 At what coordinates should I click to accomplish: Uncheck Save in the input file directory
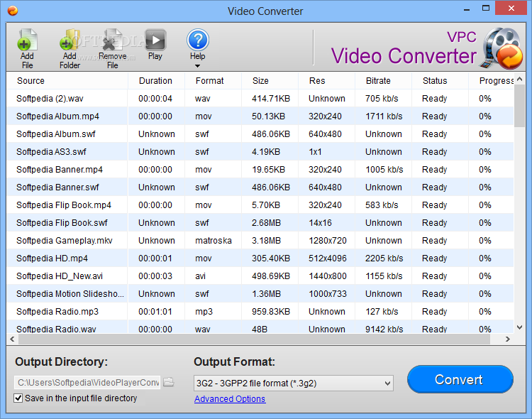pyautogui.click(x=18, y=398)
